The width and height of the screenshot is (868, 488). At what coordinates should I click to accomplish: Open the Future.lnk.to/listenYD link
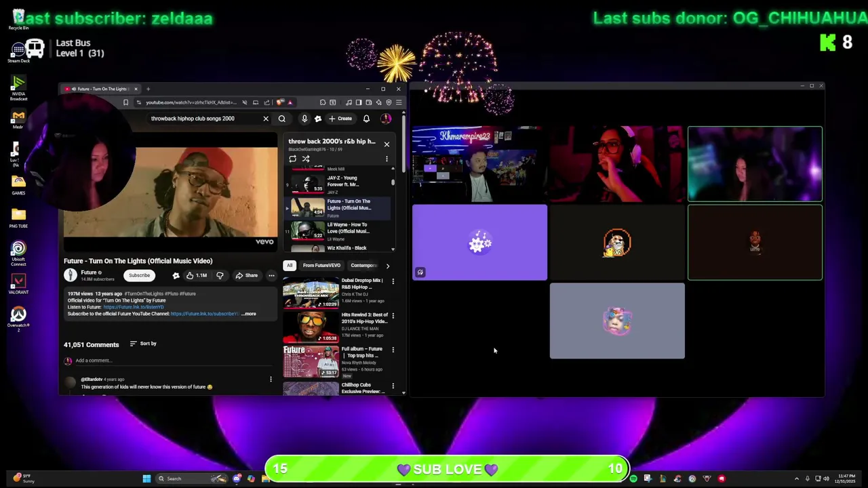(x=134, y=307)
